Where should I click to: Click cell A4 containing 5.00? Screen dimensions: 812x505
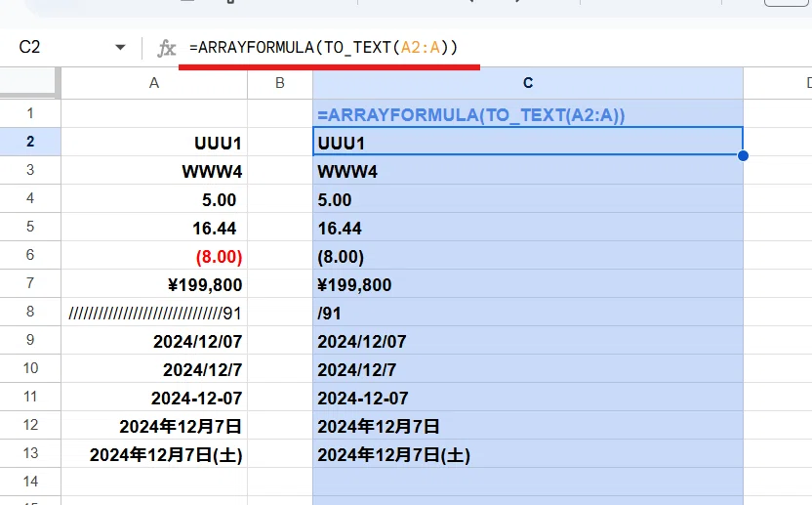tap(154, 198)
